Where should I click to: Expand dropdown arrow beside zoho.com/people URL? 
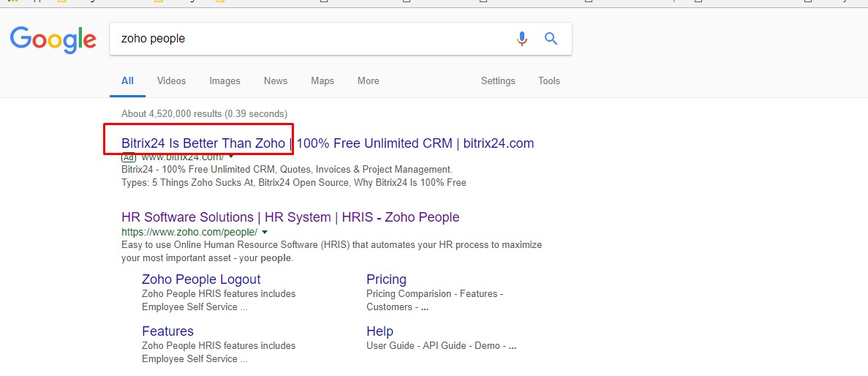265,232
